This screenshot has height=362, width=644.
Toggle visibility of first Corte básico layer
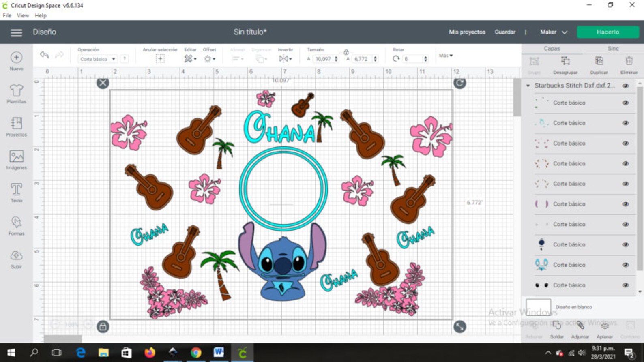(x=626, y=103)
